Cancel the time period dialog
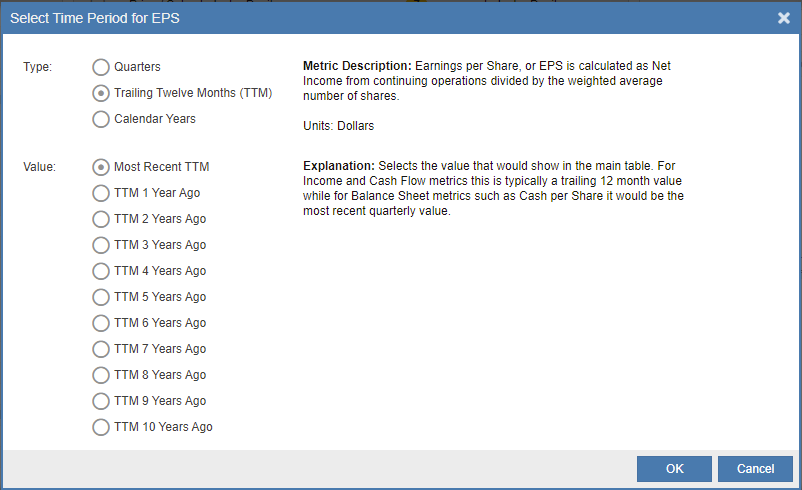Image resolution: width=802 pixels, height=490 pixels. click(x=755, y=469)
